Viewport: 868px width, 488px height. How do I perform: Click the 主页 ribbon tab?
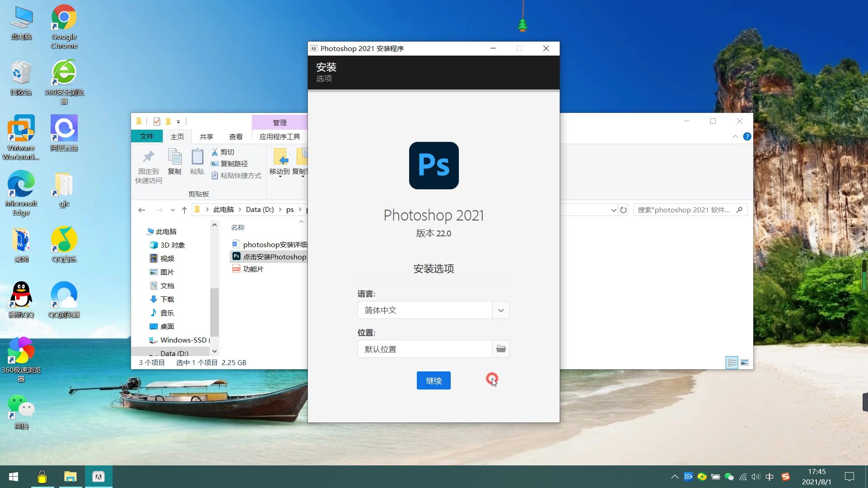point(177,136)
